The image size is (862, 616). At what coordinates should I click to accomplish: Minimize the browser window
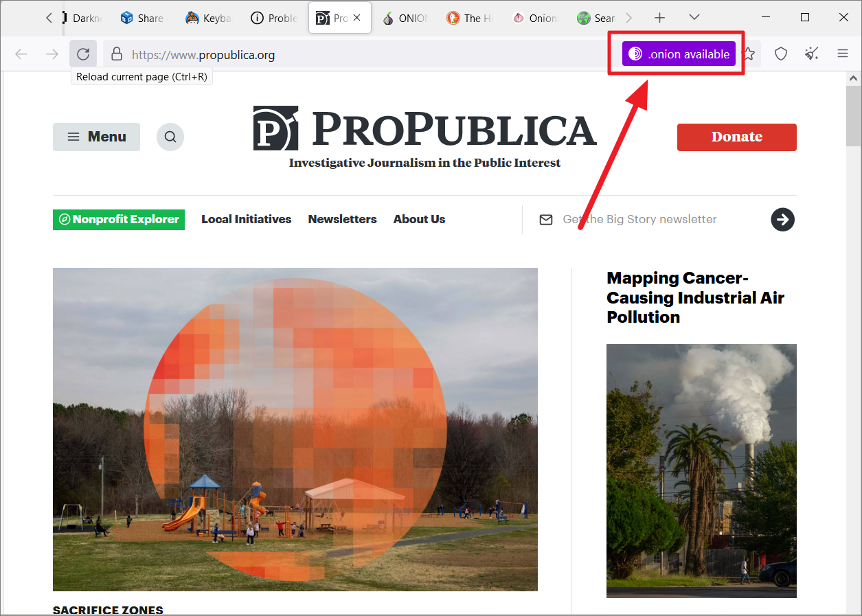coord(766,17)
